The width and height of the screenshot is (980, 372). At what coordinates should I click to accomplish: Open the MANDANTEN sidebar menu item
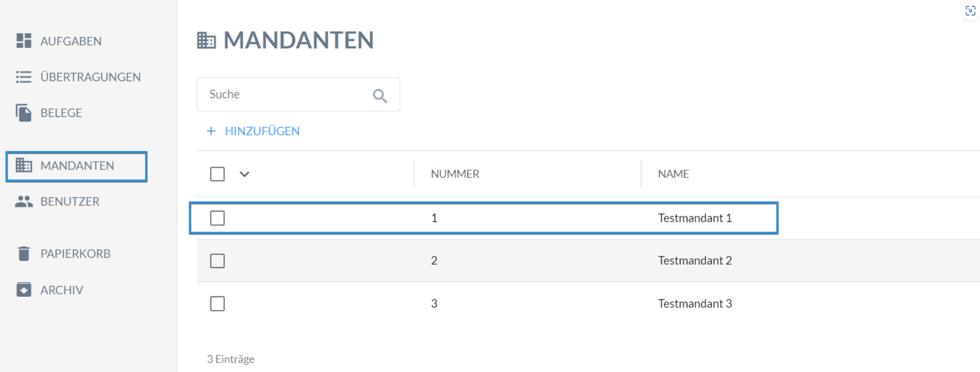[x=77, y=166]
